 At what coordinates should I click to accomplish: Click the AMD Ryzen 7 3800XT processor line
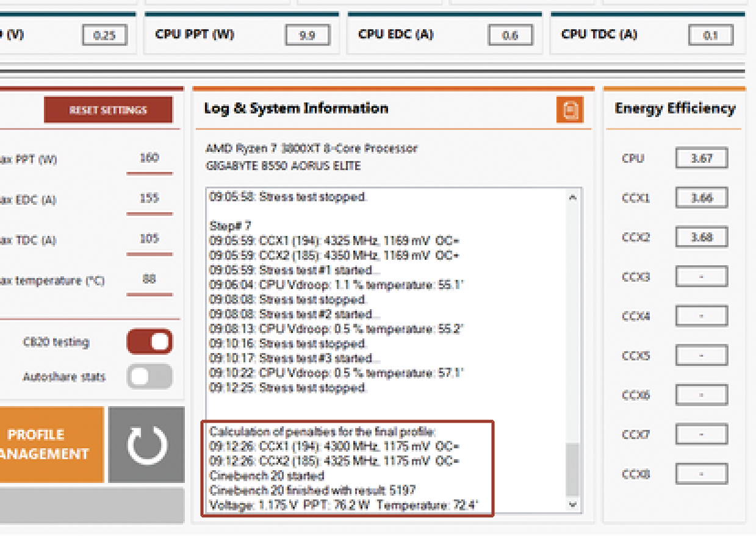click(x=312, y=148)
